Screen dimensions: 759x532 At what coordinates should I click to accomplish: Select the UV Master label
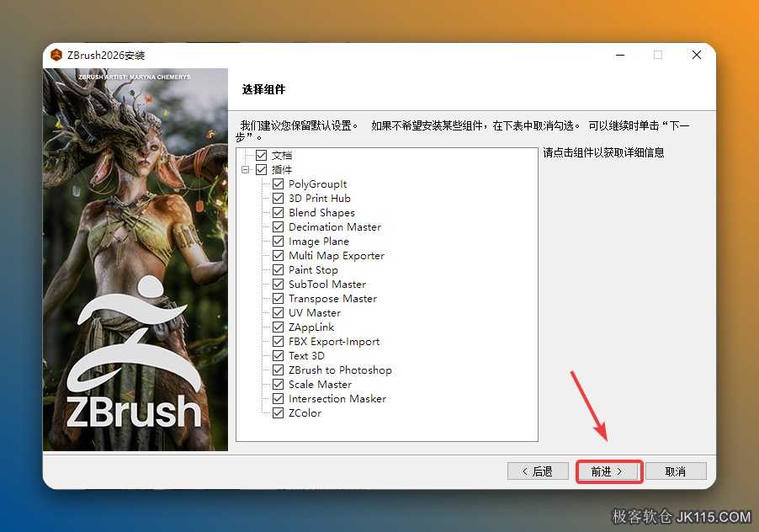tap(315, 312)
